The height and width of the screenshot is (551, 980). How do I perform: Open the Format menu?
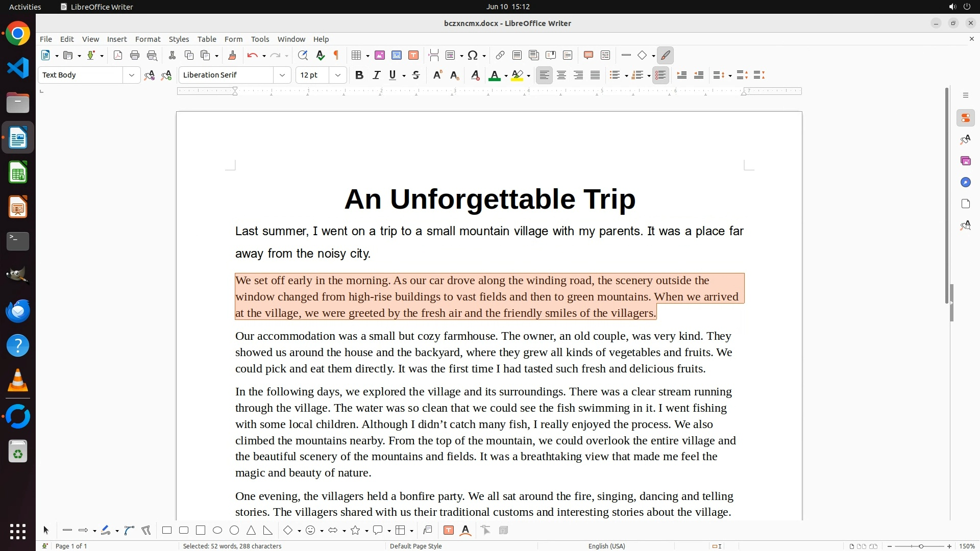(x=148, y=39)
